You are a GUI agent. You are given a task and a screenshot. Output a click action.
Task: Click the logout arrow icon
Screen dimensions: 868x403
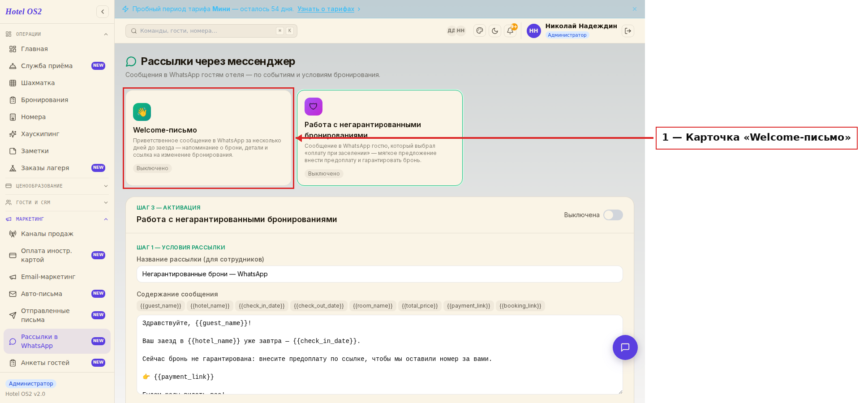pos(628,31)
